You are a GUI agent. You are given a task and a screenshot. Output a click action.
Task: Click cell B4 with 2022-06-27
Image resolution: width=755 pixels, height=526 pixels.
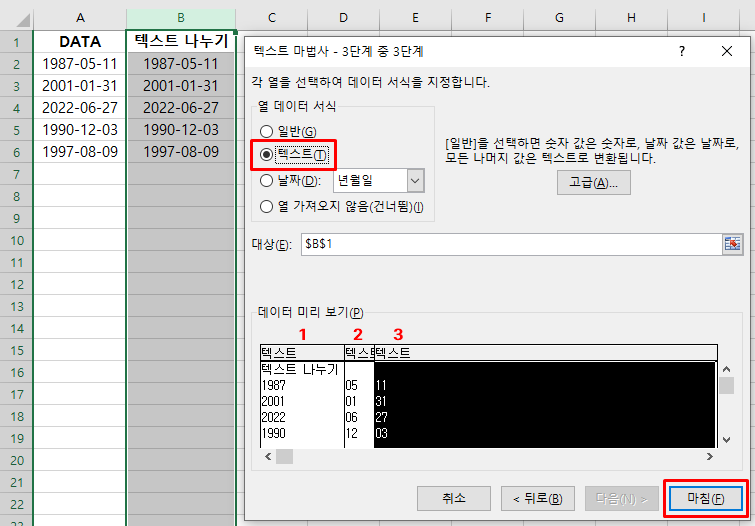[181, 108]
